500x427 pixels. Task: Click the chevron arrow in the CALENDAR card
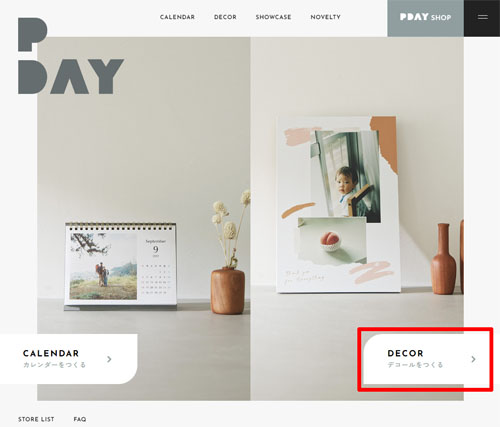[x=109, y=359]
